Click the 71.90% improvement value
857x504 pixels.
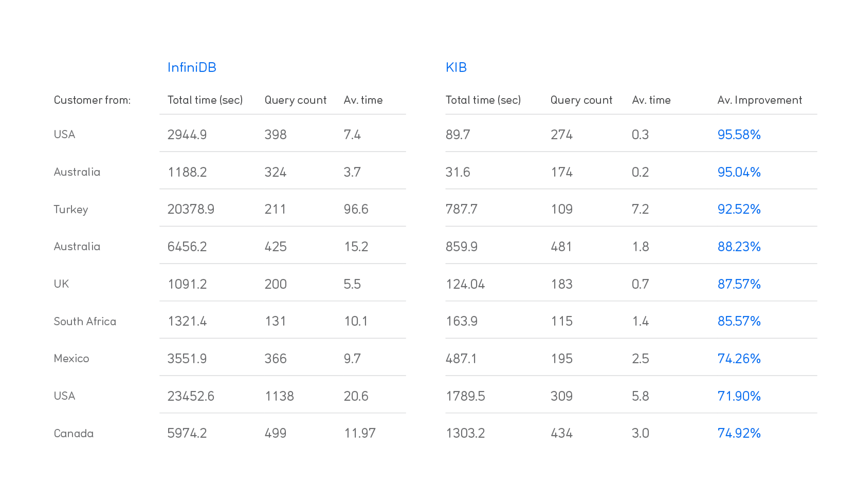click(739, 396)
